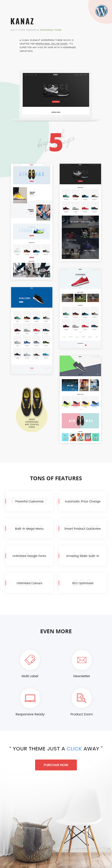Image resolution: width=112 pixels, height=868 pixels.
Task: Click the Responsive Ready laptop icon
Action: tap(30, 698)
